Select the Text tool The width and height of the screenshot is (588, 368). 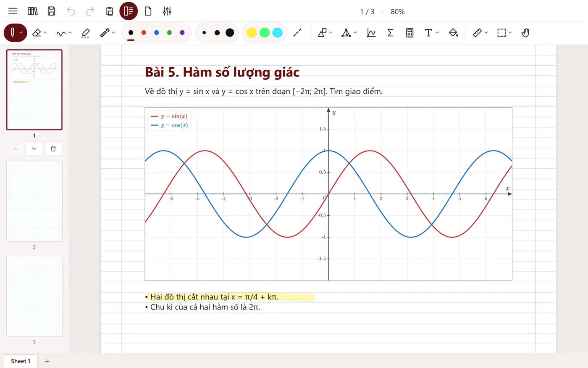point(428,33)
